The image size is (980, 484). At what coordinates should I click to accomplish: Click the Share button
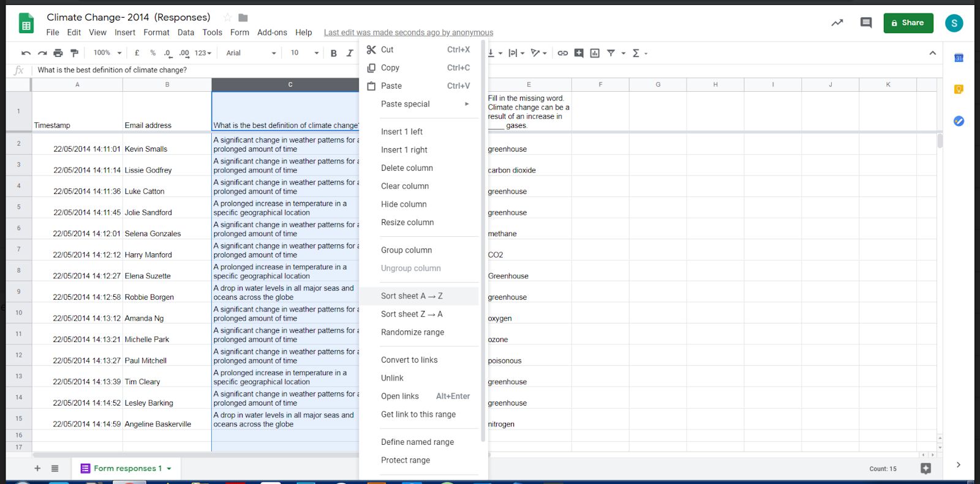pos(908,23)
